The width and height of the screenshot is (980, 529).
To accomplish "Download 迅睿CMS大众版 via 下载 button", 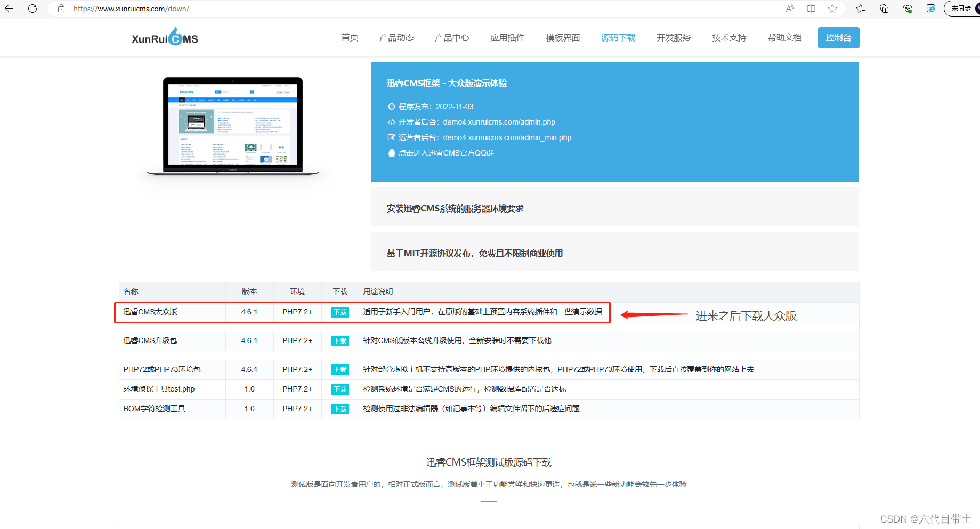I will pyautogui.click(x=340, y=312).
